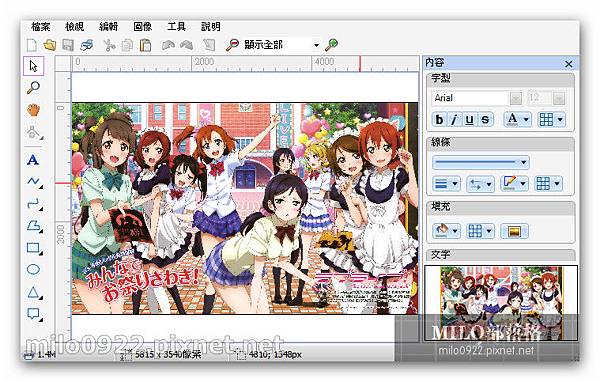
Task: Open the 說明 menu
Action: click(210, 26)
